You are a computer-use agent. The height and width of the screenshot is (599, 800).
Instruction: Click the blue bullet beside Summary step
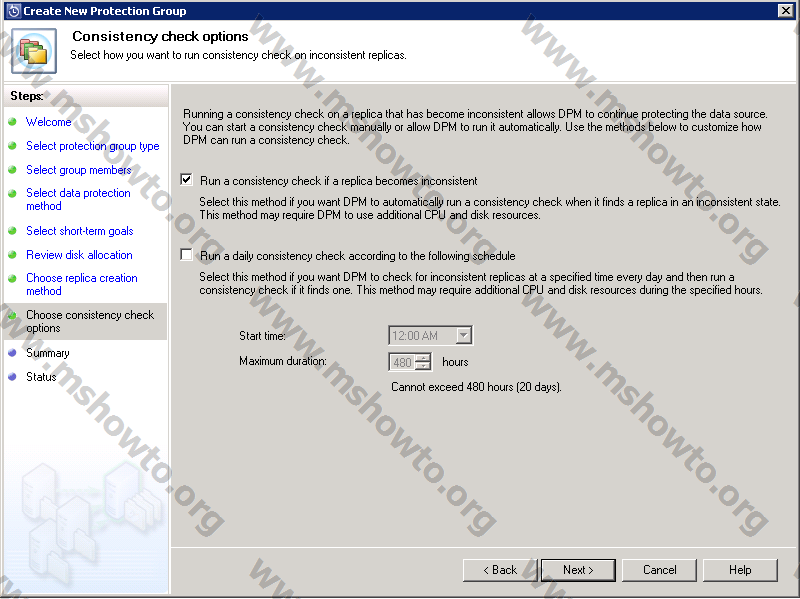13,353
